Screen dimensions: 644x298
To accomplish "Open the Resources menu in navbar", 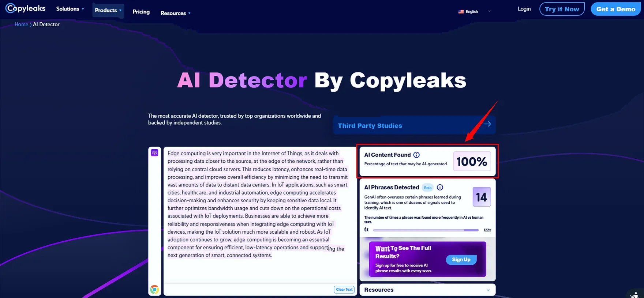I will click(175, 13).
